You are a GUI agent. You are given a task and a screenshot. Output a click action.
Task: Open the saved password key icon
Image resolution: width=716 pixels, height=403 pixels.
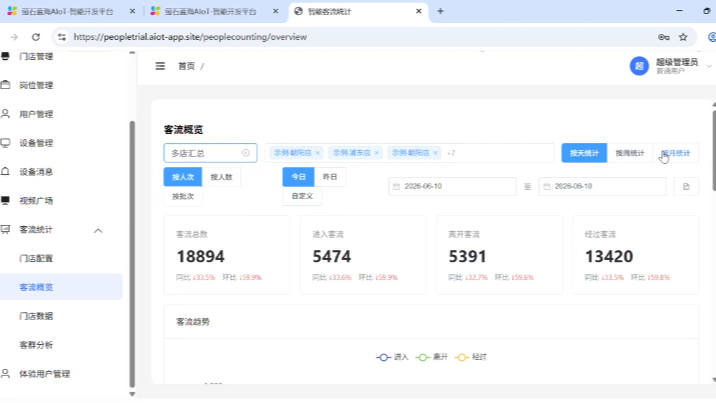click(663, 37)
